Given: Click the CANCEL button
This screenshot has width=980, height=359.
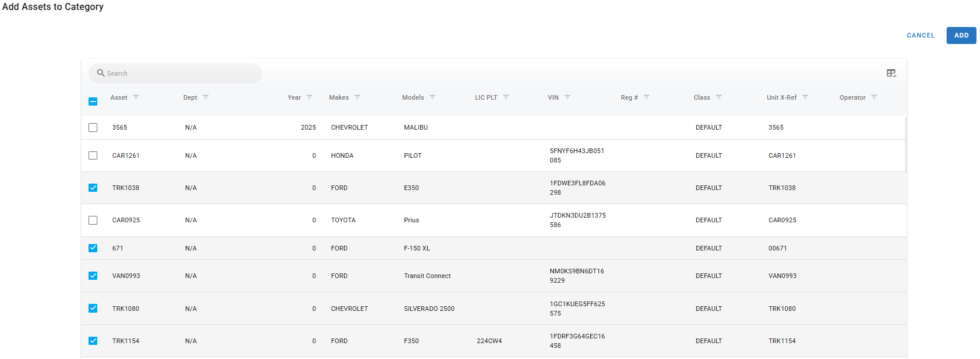Looking at the screenshot, I should [920, 35].
